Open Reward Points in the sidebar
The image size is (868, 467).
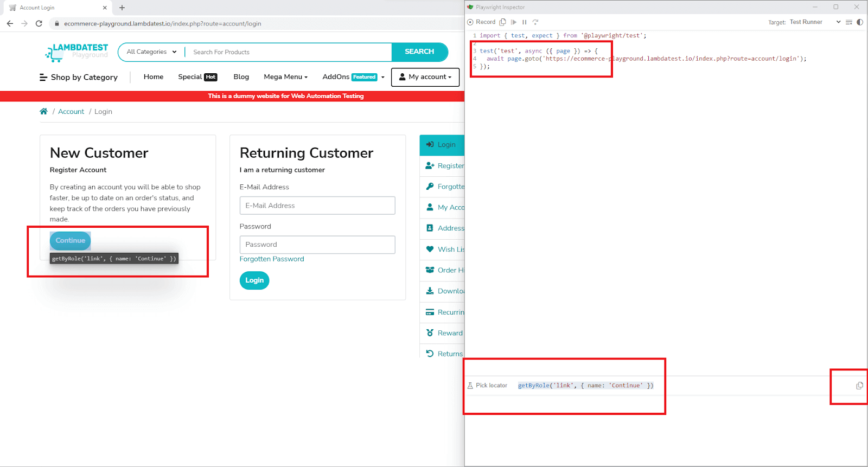click(442, 333)
